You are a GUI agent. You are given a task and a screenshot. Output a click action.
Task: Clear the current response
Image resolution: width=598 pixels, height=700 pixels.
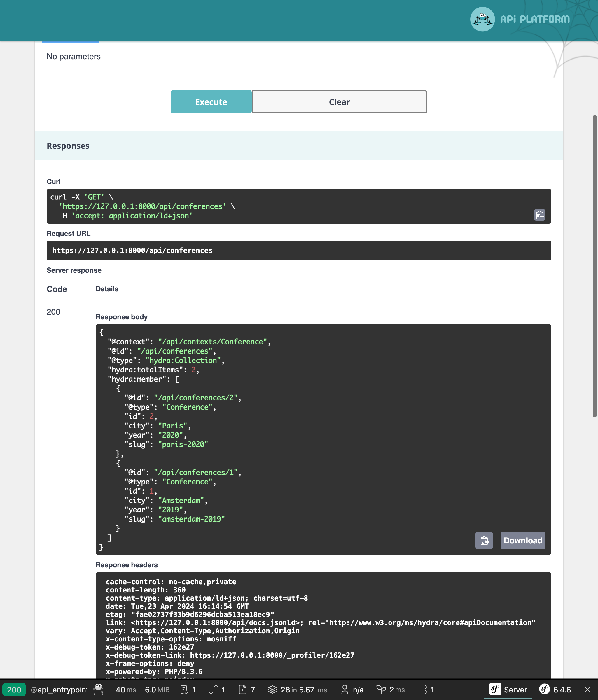click(x=339, y=102)
